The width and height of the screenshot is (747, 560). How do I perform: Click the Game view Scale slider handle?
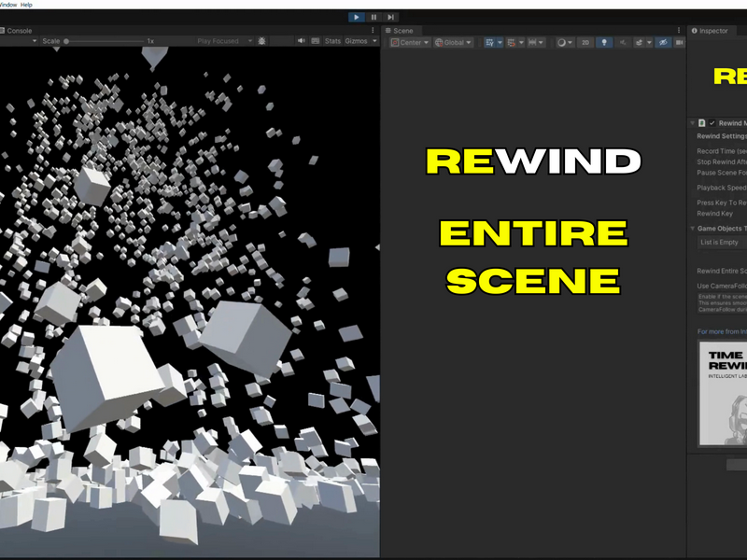66,41
